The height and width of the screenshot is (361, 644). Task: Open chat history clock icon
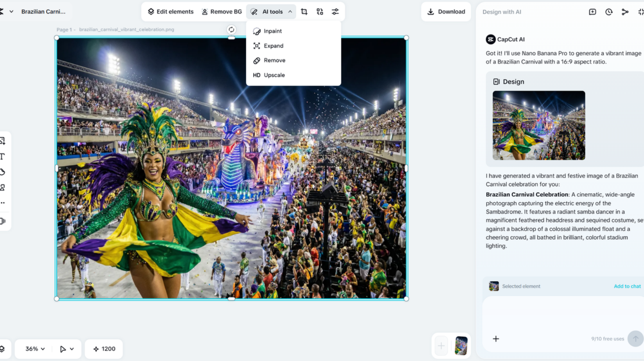[609, 12]
